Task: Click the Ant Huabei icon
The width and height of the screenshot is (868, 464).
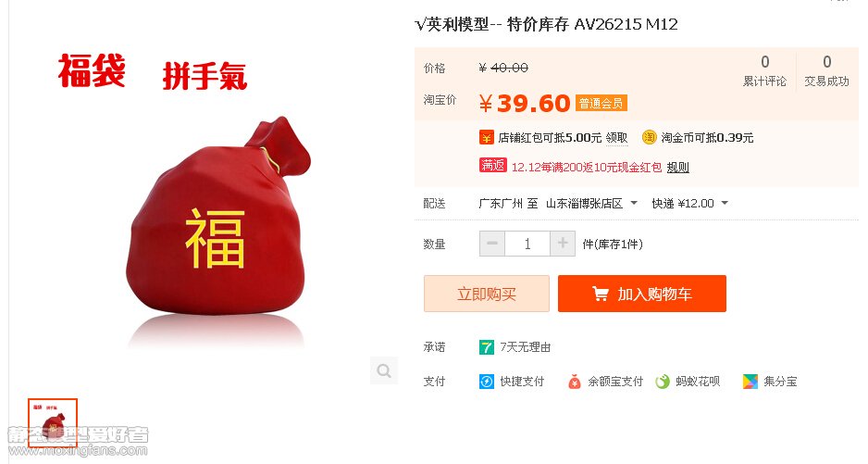Action: [662, 382]
